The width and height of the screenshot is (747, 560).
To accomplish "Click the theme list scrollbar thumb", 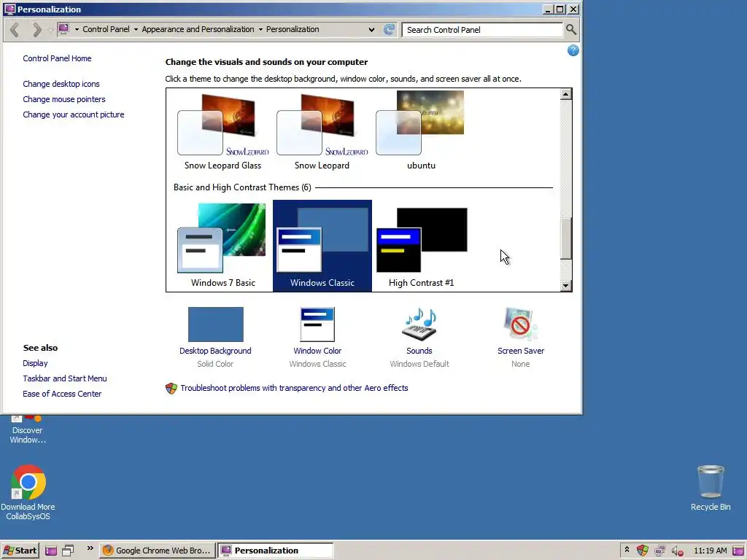I will point(565,238).
